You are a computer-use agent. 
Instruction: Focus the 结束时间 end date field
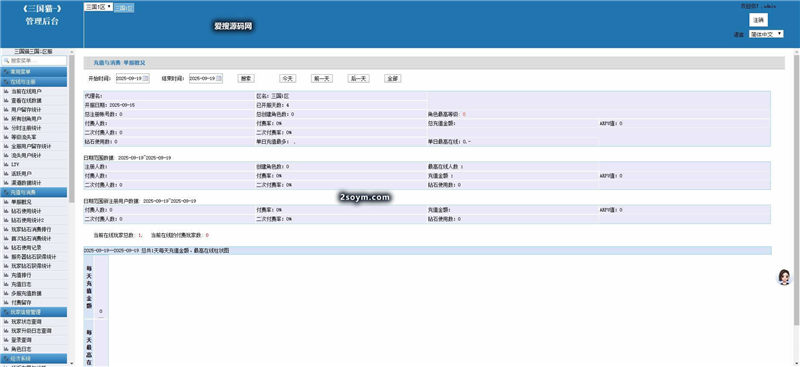point(206,79)
